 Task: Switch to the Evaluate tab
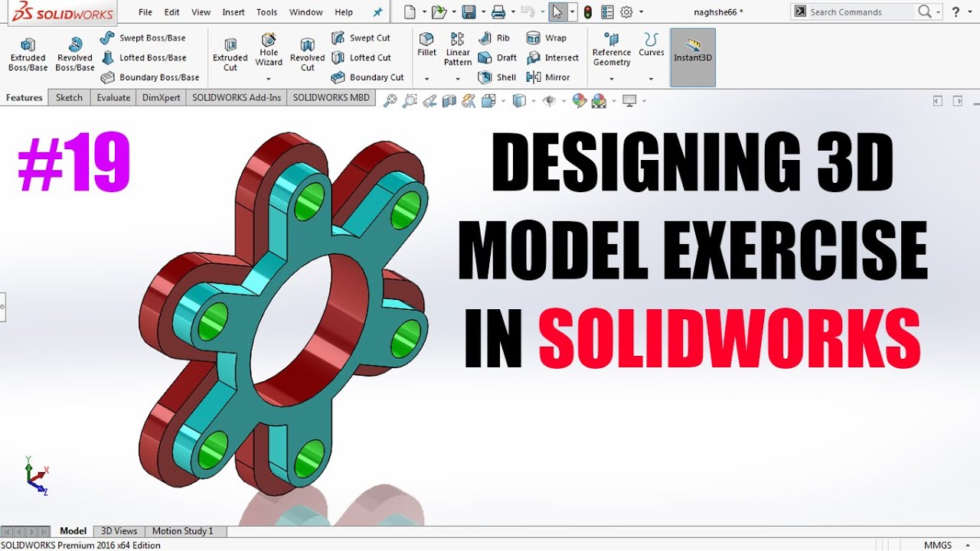click(113, 97)
